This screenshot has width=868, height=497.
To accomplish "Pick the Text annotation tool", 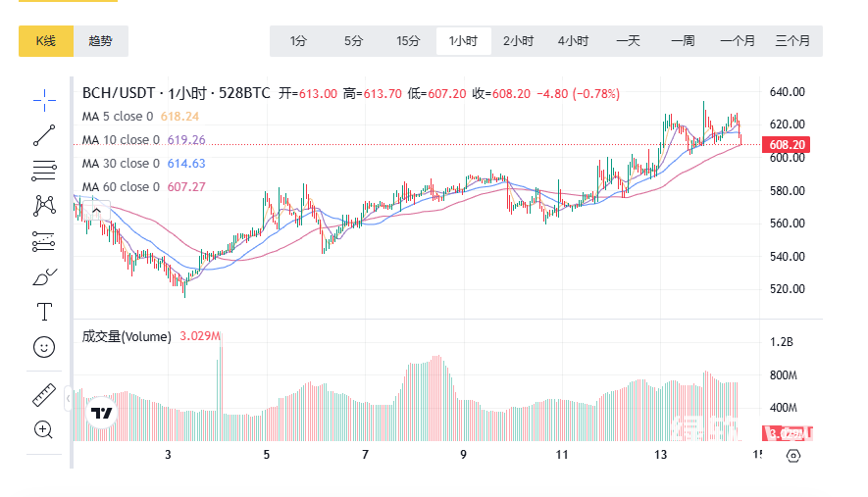I will coord(44,312).
